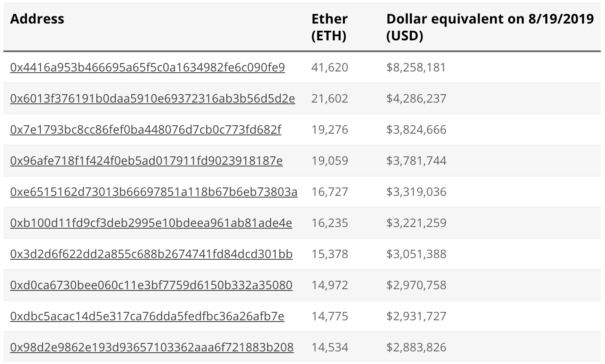Follow the address link beginning 0x96afe718
This screenshot has height=364, width=605.
(146, 161)
